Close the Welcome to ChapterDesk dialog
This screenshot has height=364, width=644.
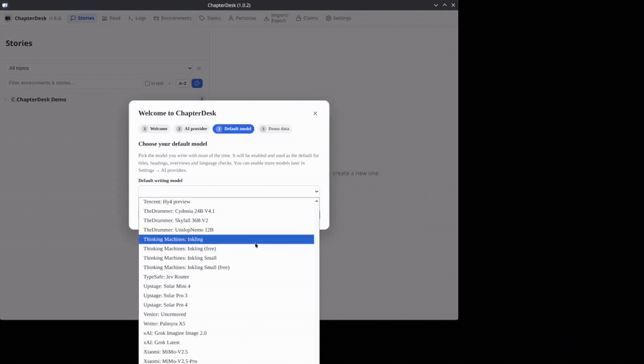(x=315, y=113)
